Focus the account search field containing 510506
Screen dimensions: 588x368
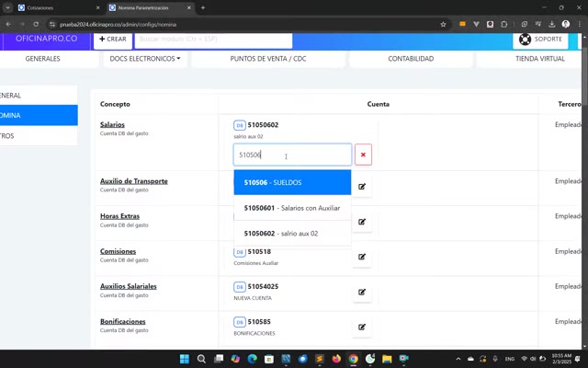(x=292, y=155)
